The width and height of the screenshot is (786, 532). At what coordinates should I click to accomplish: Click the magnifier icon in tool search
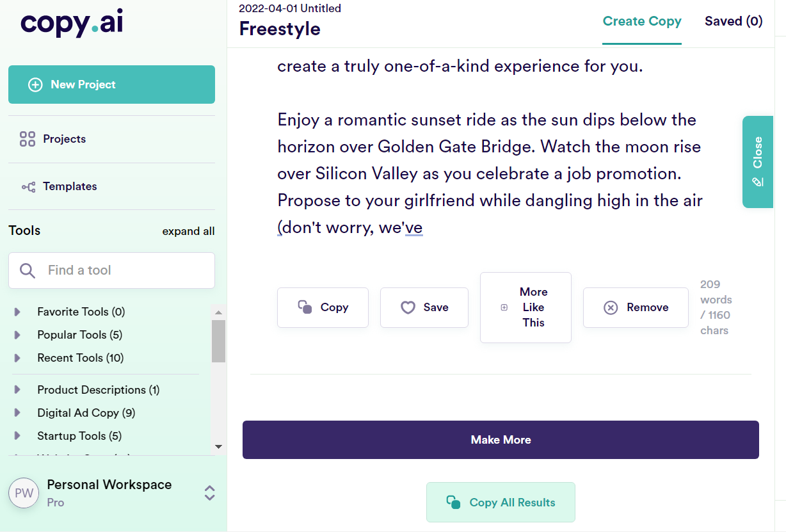[28, 271]
